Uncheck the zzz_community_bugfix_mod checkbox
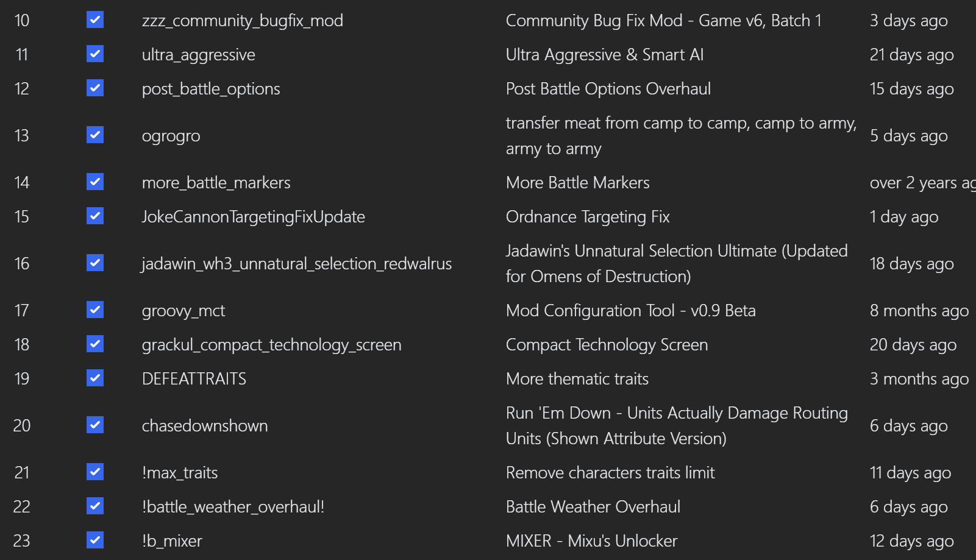976x560 pixels. [95, 20]
